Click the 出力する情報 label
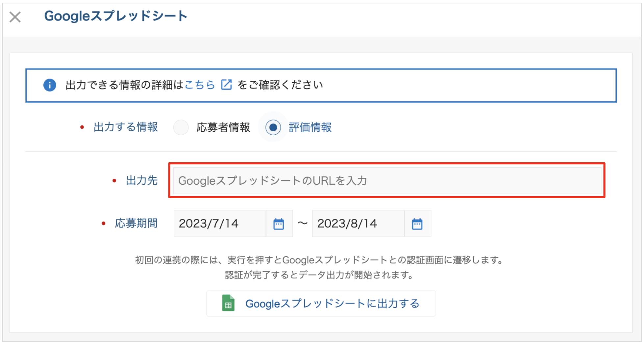Viewport: 644px width, 345px height. [x=126, y=127]
